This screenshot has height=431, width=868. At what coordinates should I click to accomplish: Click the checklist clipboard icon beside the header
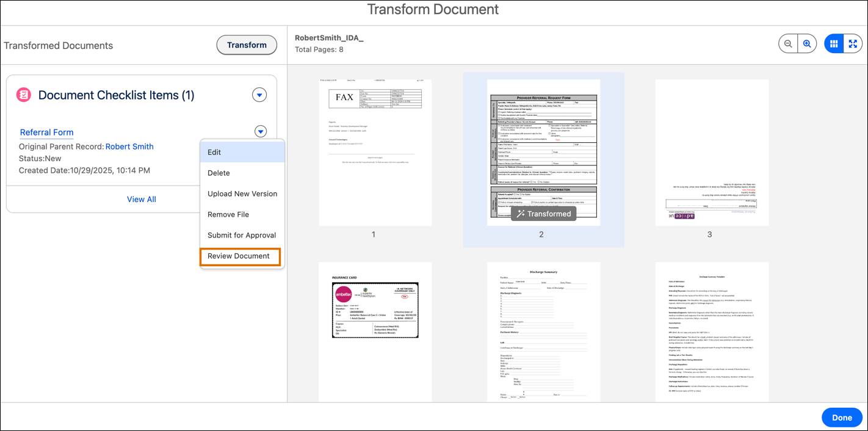[x=23, y=95]
